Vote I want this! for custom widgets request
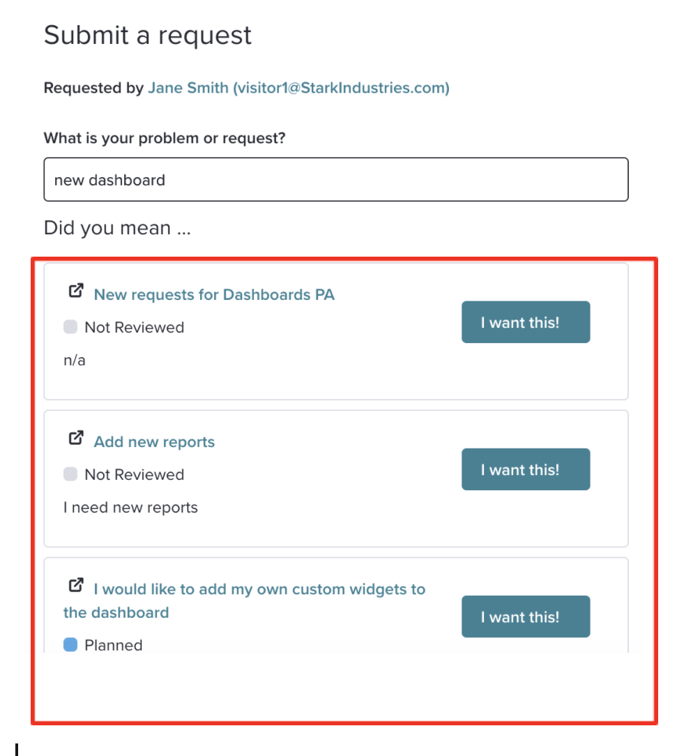This screenshot has height=756, width=700. [526, 617]
